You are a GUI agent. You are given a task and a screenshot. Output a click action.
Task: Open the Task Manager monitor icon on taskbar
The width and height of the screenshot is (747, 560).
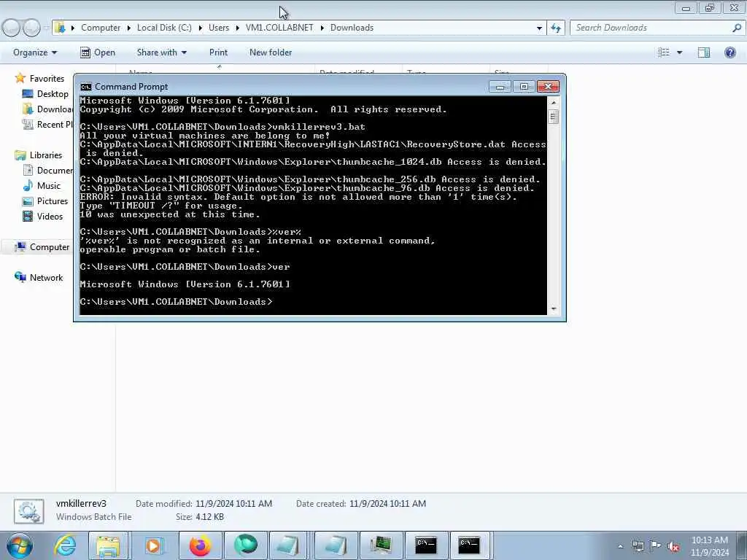coord(381,545)
